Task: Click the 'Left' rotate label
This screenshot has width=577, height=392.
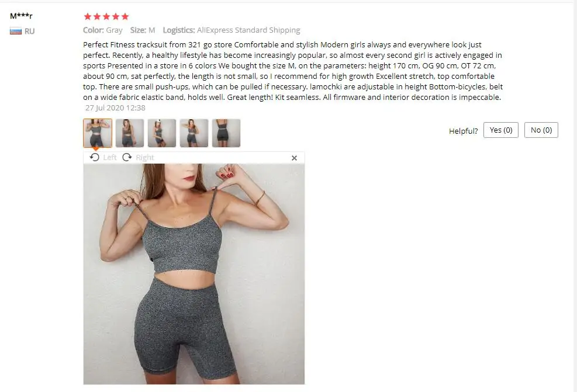Action: [110, 157]
